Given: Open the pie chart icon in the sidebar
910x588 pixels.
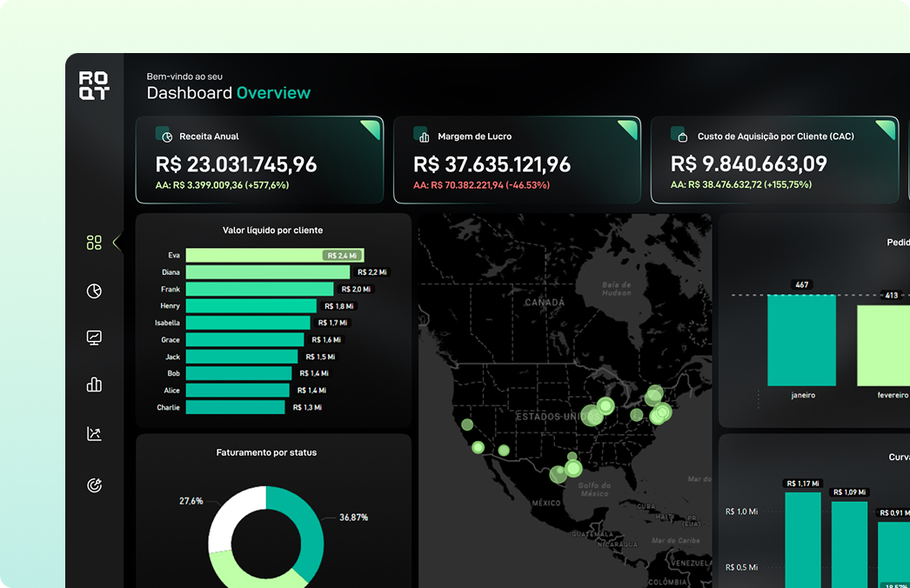Looking at the screenshot, I should click(94, 291).
